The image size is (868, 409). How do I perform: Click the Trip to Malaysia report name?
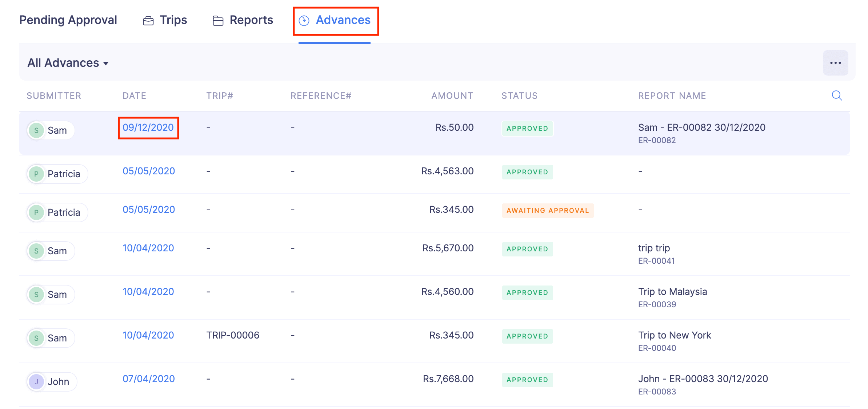672,291
